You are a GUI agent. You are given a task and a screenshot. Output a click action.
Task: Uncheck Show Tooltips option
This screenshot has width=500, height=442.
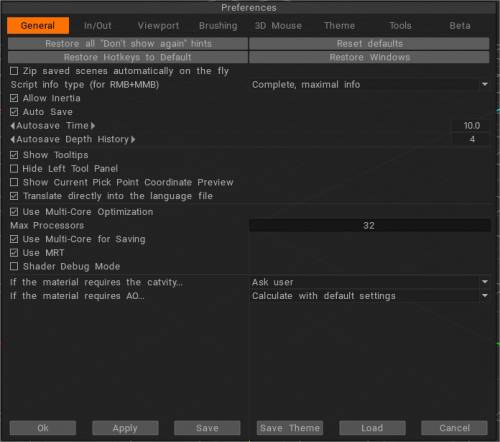14,155
